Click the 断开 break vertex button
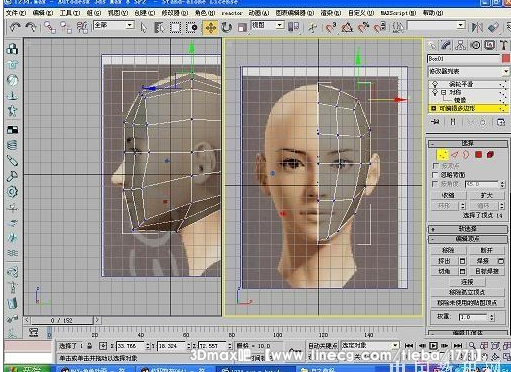Image resolution: width=511 pixels, height=372 pixels. coord(486,250)
